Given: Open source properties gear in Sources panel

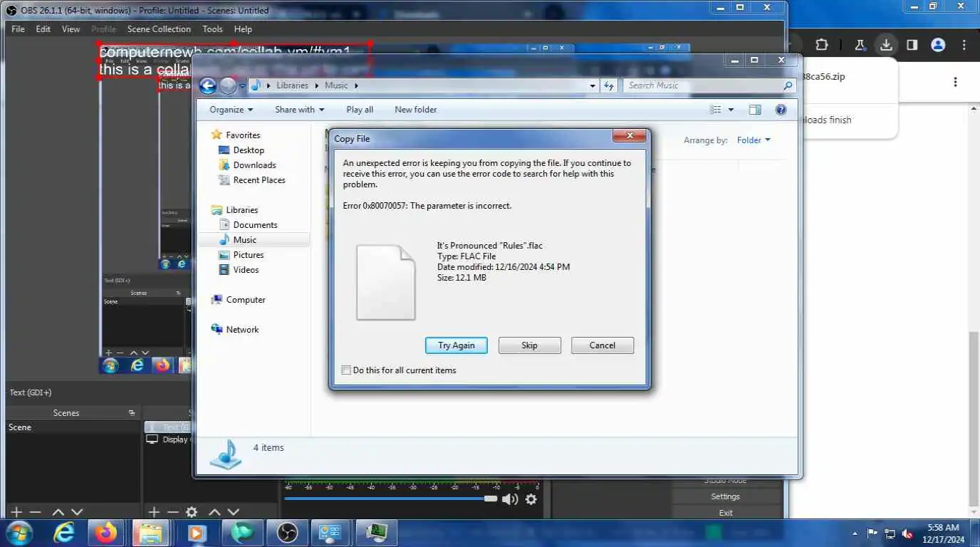Looking at the screenshot, I should pos(192,512).
